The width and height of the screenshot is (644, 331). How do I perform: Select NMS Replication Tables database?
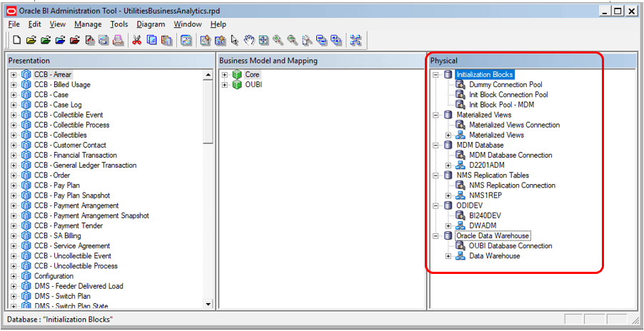pyautogui.click(x=493, y=175)
